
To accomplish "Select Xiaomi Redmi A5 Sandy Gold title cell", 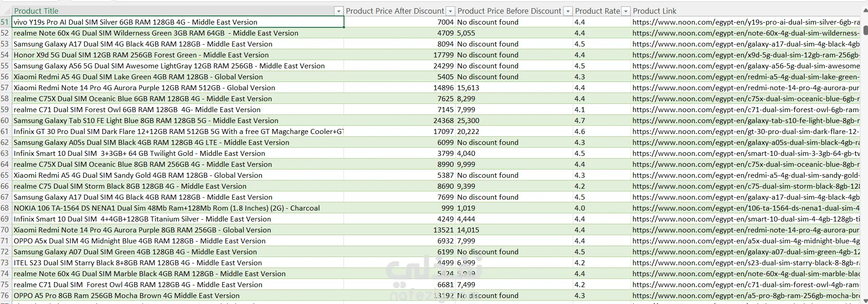I will coord(178,175).
